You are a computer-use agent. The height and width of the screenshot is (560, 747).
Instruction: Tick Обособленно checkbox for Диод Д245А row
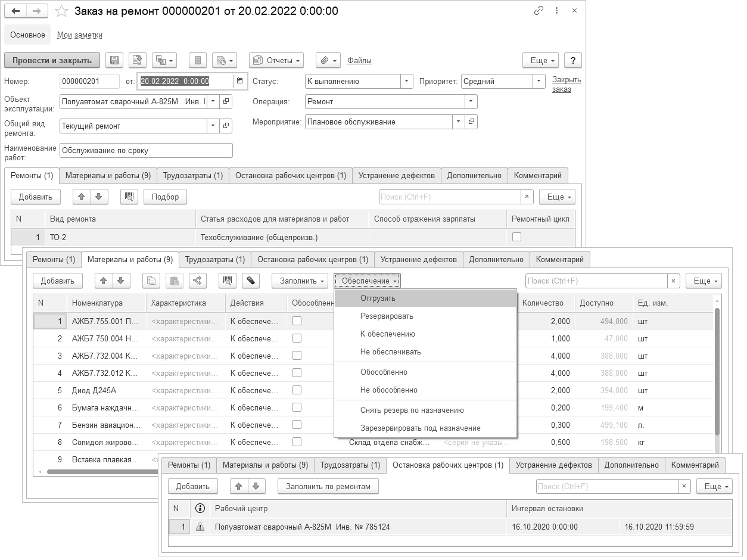click(x=297, y=390)
